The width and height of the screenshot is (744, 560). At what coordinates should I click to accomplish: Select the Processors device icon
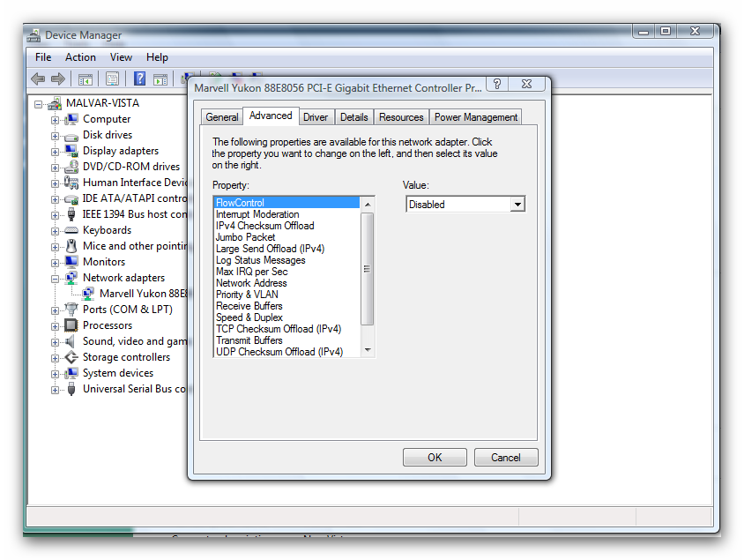click(71, 325)
